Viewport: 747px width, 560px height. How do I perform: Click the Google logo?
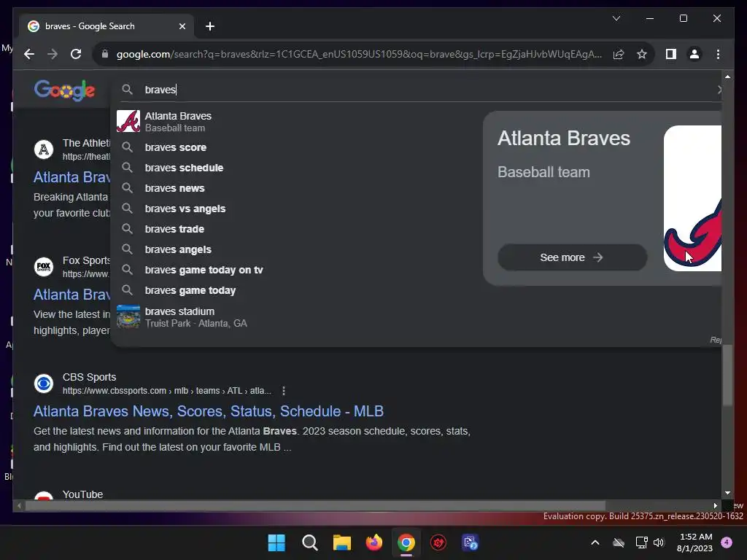click(64, 90)
